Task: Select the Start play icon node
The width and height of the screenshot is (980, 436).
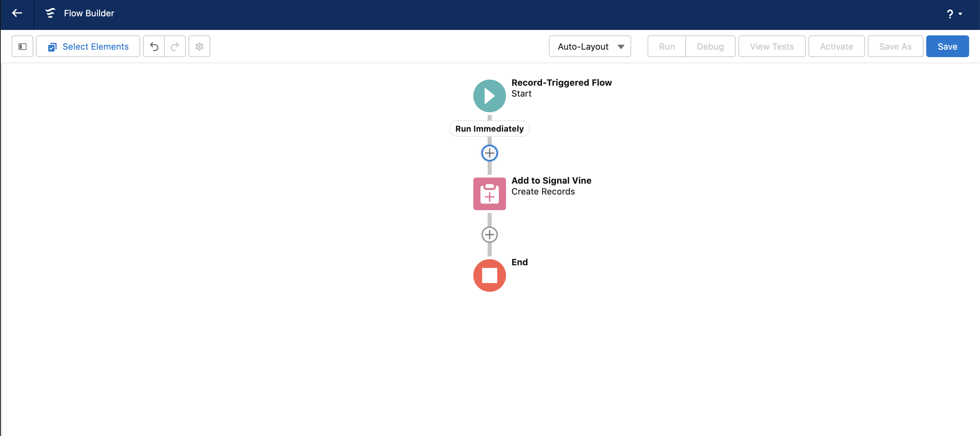Action: 489,96
